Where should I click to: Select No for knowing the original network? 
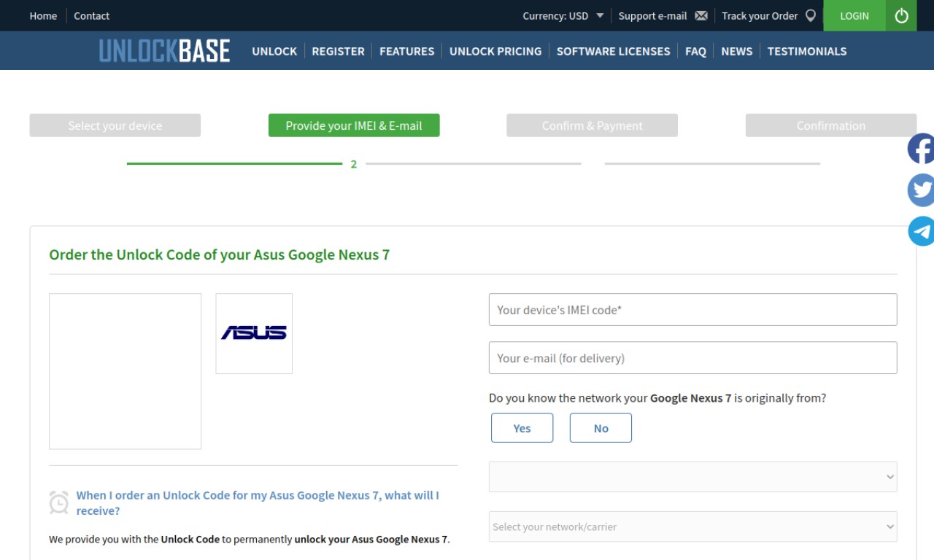(x=601, y=428)
